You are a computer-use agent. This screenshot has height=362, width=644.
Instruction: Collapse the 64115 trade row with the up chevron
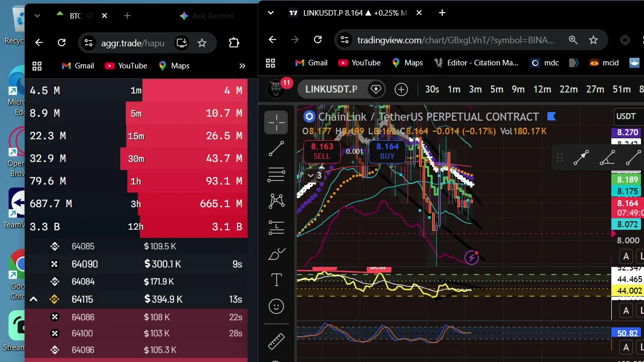coord(33,300)
